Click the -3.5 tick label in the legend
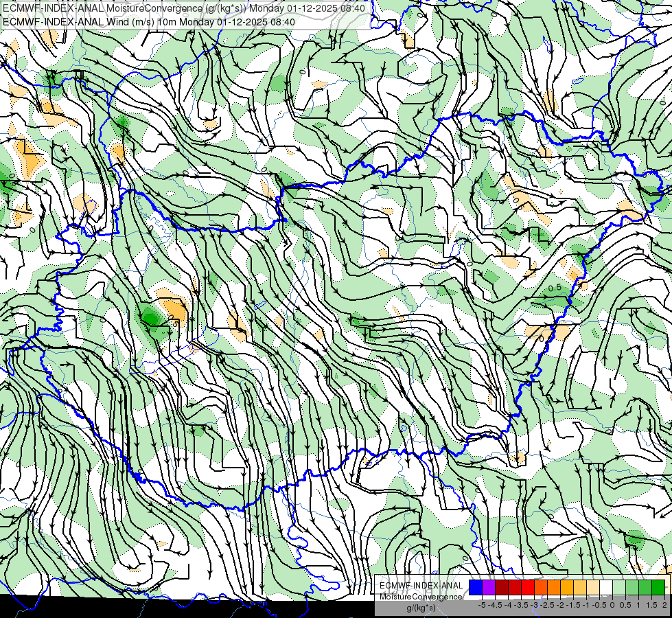The height and width of the screenshot is (618, 672). 521,605
